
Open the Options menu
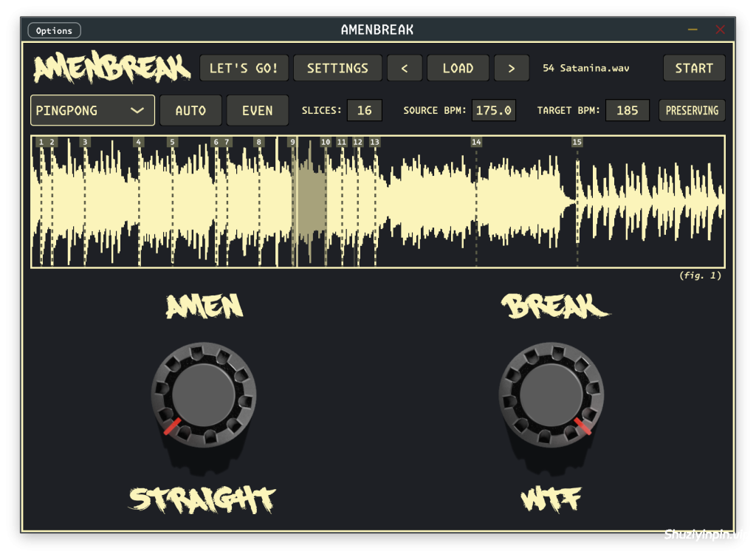[54, 30]
